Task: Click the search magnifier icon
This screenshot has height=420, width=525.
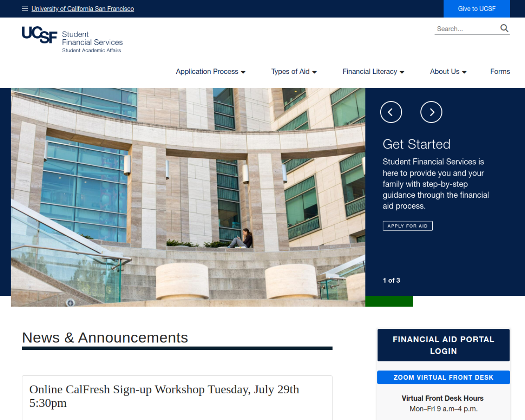Action: (x=504, y=28)
